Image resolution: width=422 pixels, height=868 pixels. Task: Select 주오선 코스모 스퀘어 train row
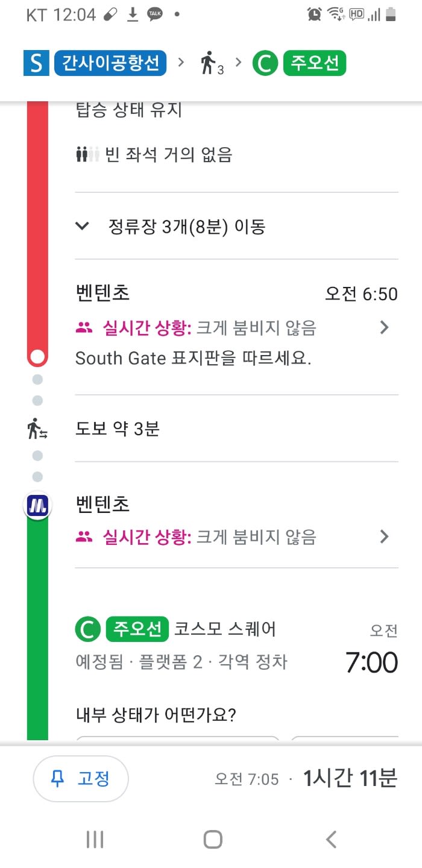[236, 645]
